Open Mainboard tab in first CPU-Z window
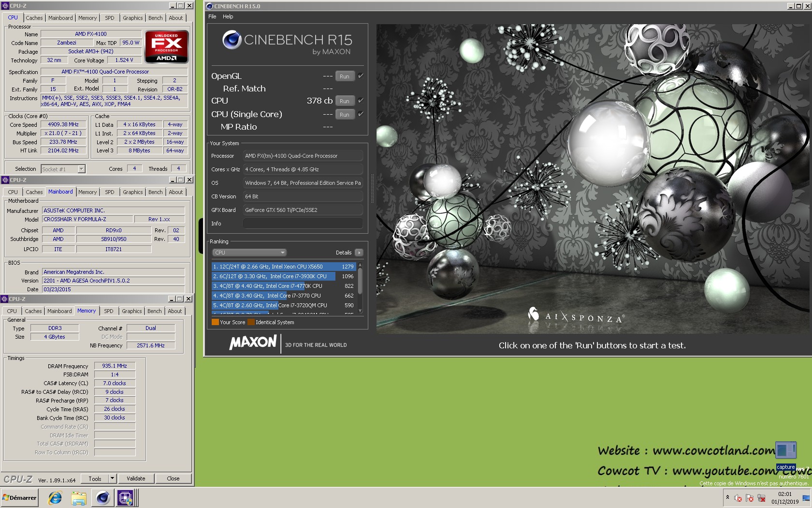 tap(60, 18)
